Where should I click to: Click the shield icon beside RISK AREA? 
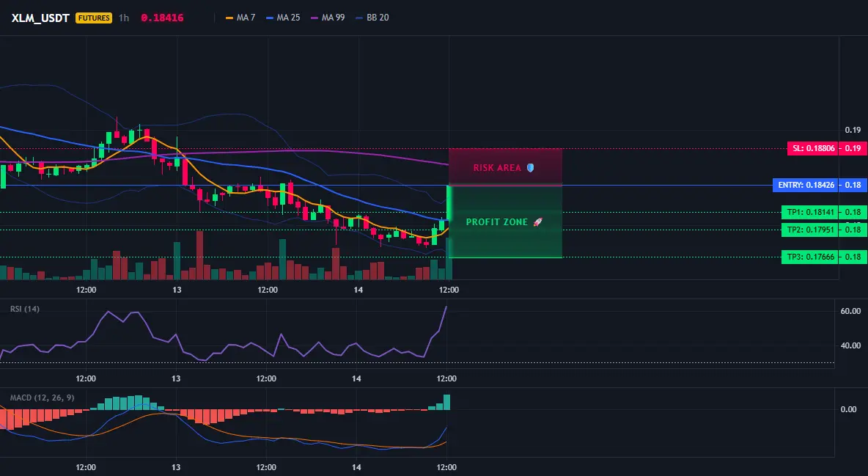tap(530, 167)
